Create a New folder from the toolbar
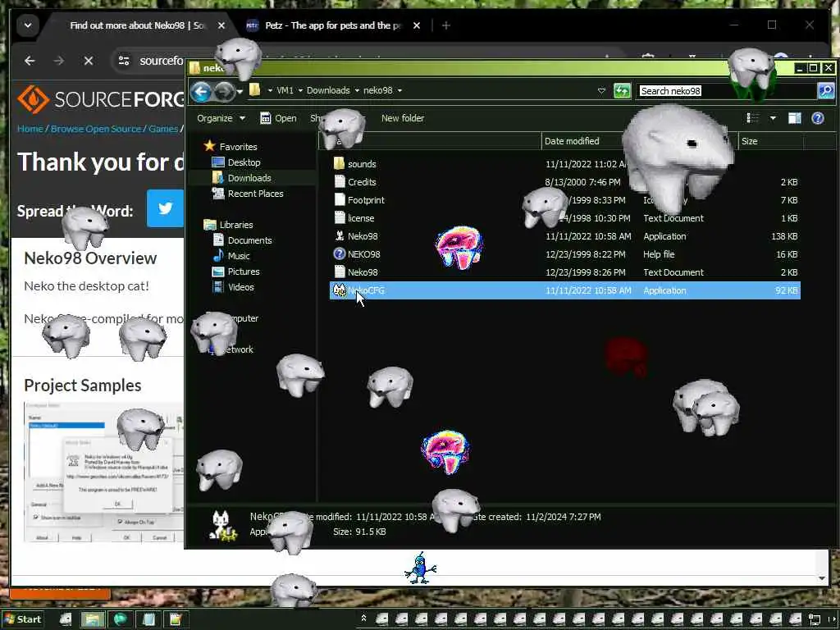 (402, 118)
